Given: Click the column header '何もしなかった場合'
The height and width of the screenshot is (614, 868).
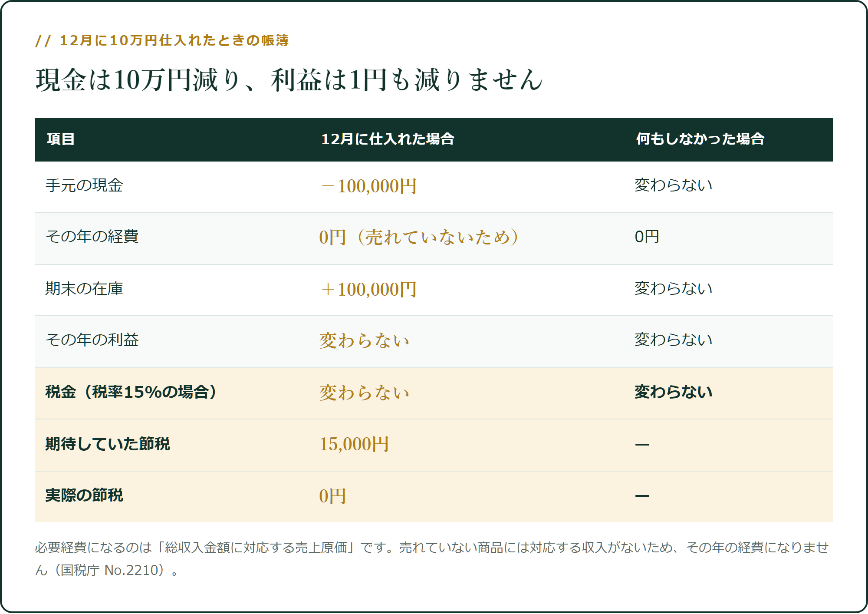Looking at the screenshot, I should [700, 139].
